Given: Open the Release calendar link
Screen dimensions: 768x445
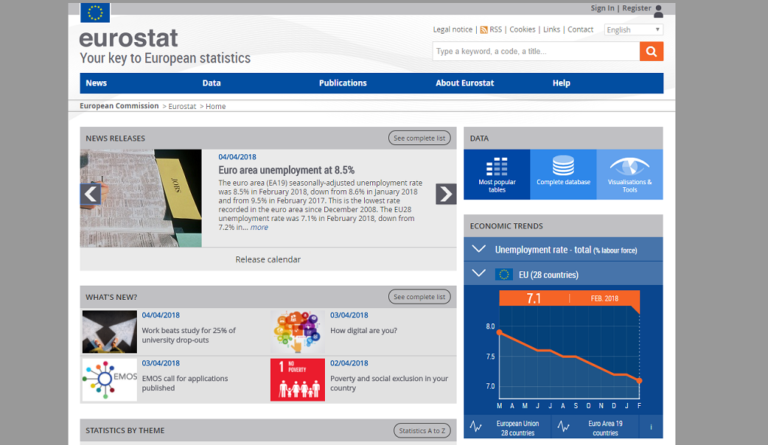Looking at the screenshot, I should [x=268, y=259].
